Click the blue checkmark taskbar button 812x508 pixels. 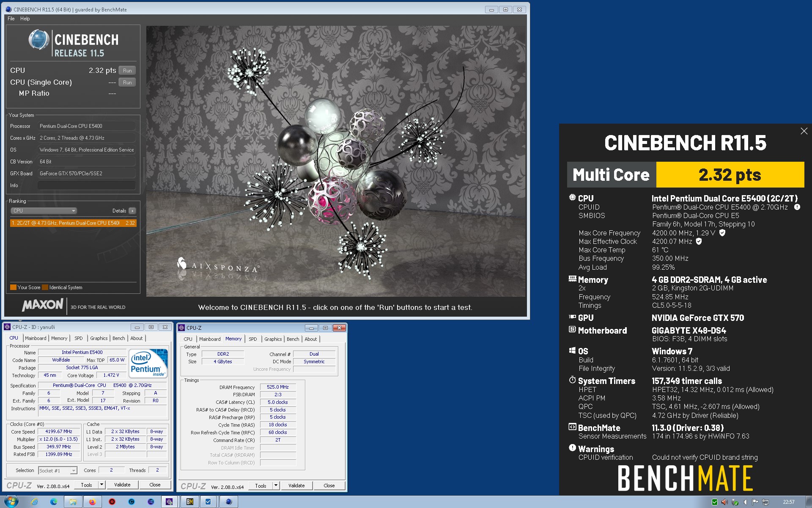pyautogui.click(x=208, y=502)
